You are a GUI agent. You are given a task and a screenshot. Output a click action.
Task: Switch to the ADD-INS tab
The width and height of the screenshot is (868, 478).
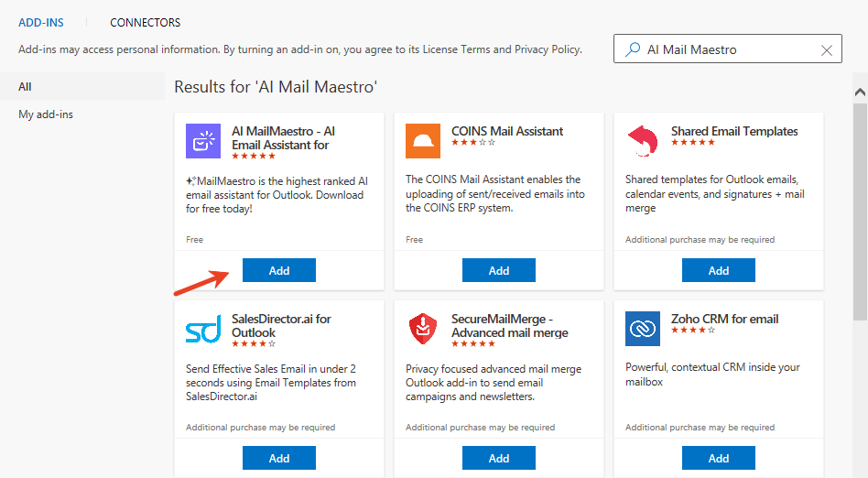pyautogui.click(x=41, y=23)
